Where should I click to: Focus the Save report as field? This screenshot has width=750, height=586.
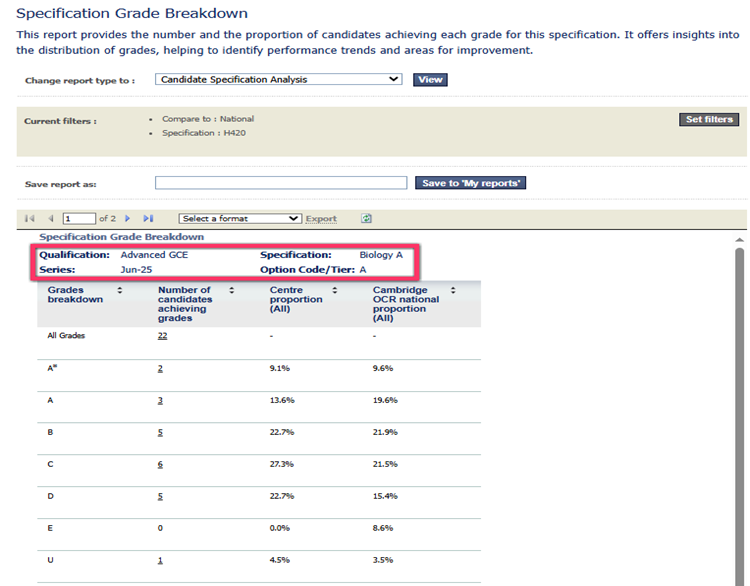(281, 183)
